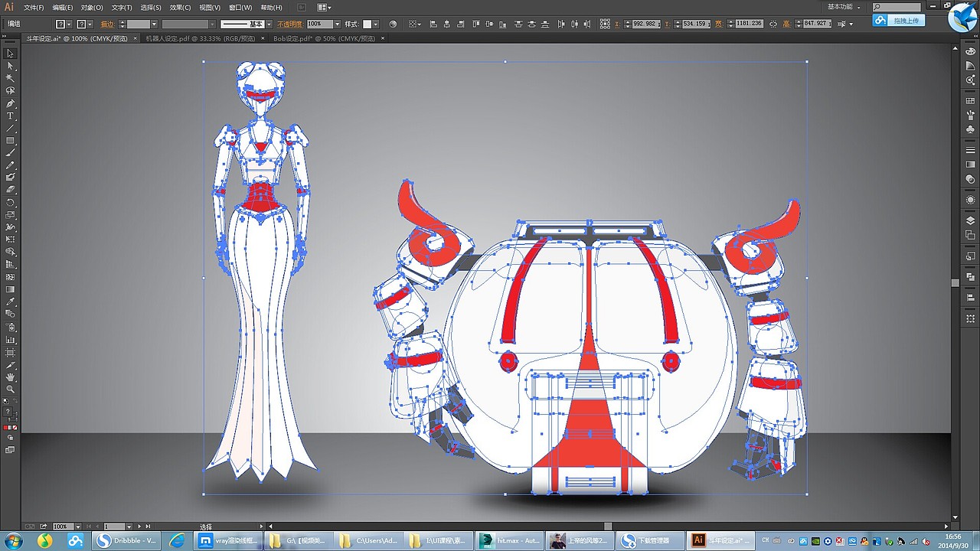Select the Paintbrush tool
The image size is (980, 551).
11,153
